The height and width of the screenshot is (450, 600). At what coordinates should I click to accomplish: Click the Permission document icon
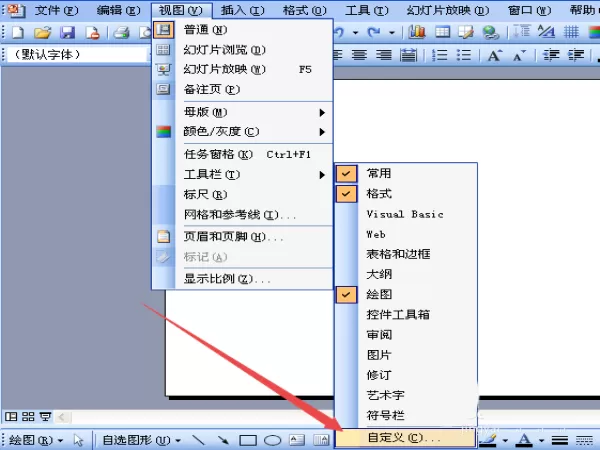tap(93, 33)
